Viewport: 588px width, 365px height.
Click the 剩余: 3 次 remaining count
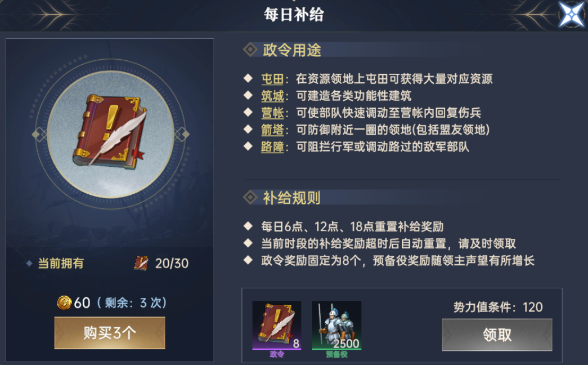pos(131,302)
